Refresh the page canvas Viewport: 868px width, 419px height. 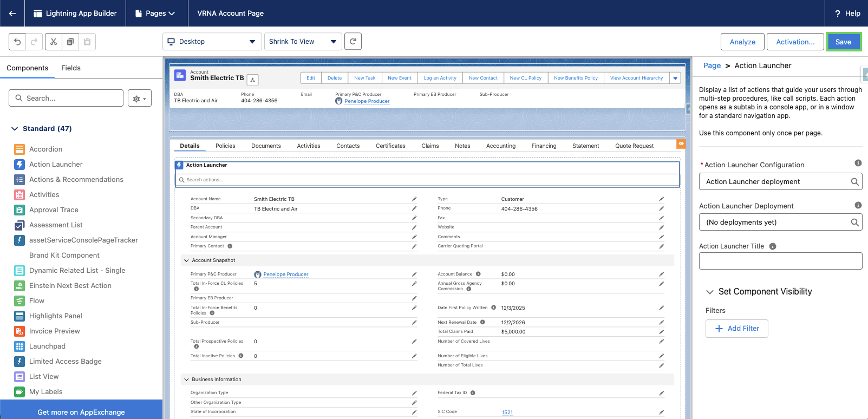click(353, 41)
